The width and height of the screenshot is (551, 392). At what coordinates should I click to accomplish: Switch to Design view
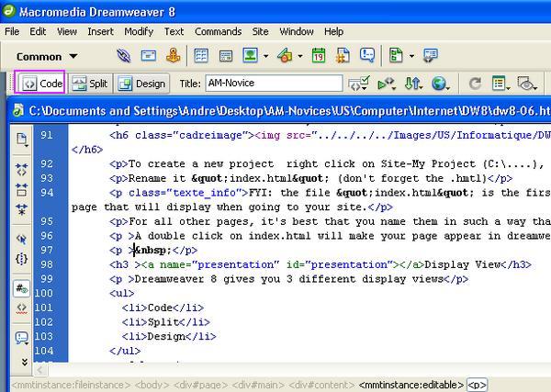141,84
